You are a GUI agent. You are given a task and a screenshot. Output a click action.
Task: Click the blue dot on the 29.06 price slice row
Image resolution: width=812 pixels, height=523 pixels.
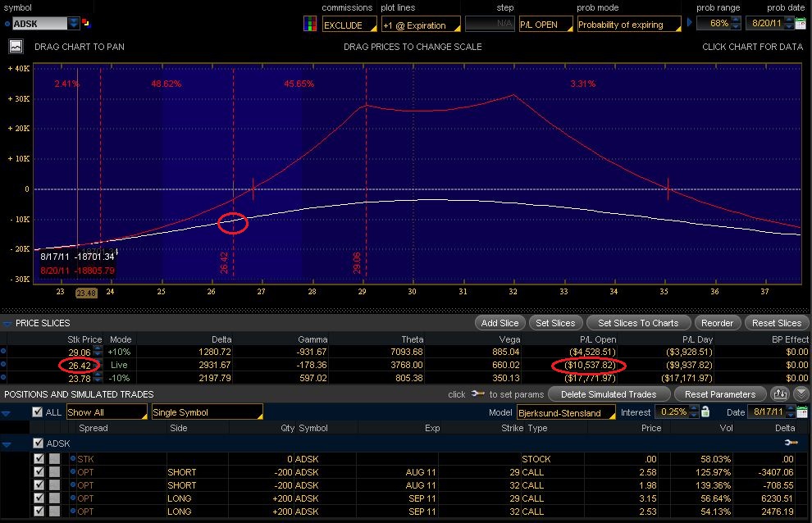[3, 352]
